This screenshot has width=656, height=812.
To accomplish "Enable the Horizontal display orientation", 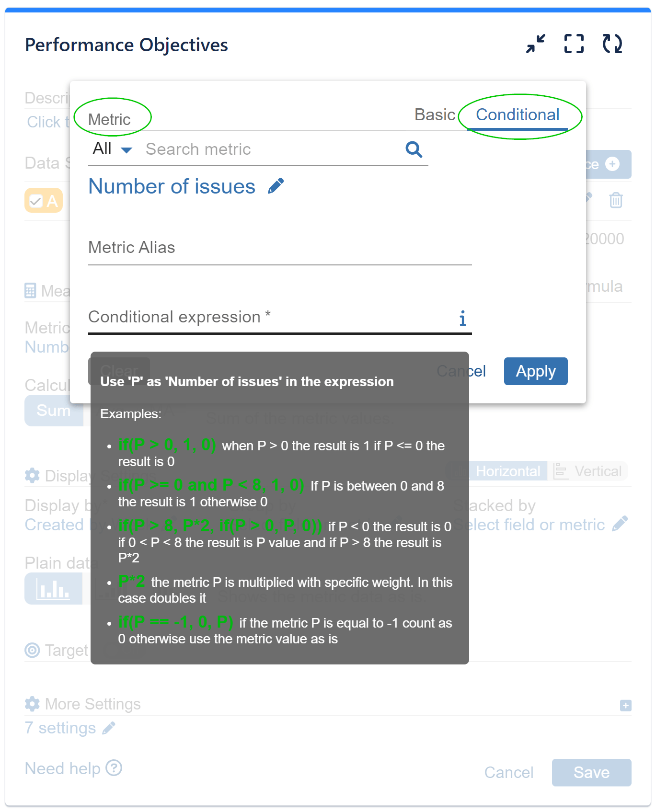I will tap(507, 471).
